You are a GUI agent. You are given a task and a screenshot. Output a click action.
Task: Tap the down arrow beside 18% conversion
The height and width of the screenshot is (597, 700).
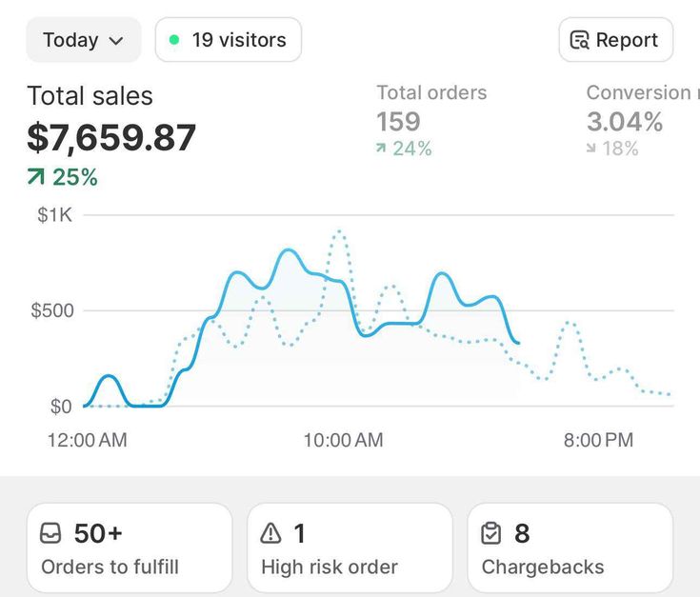point(591,149)
